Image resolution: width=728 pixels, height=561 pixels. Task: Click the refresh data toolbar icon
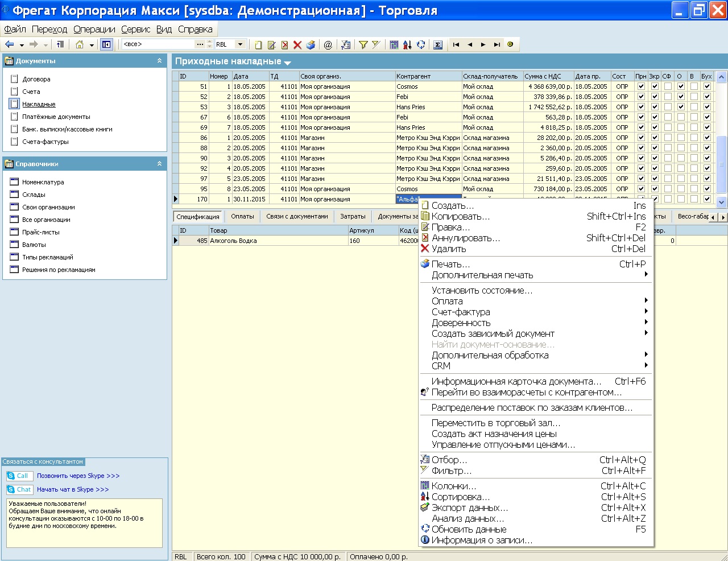[x=421, y=44]
